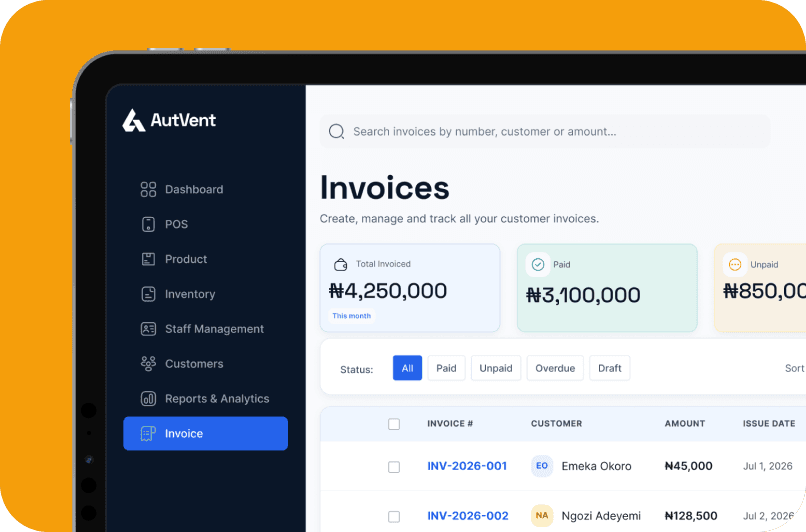Select the All status filter
The height and width of the screenshot is (532, 806).
point(408,368)
